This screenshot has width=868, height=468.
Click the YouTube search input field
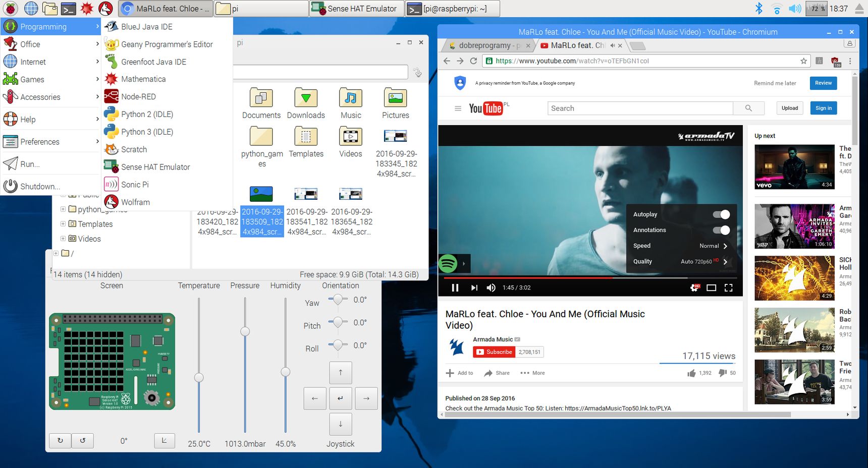coord(640,108)
